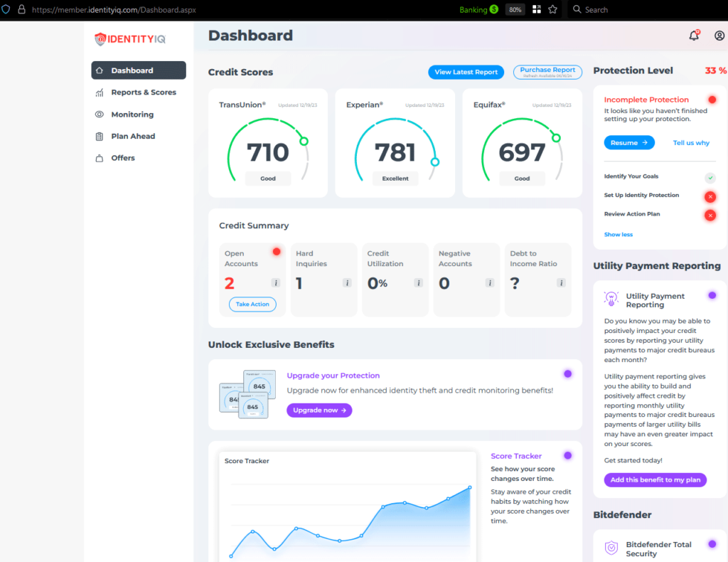Click red X beside Review Action Plan
This screenshot has width=728, height=562.
tap(710, 215)
